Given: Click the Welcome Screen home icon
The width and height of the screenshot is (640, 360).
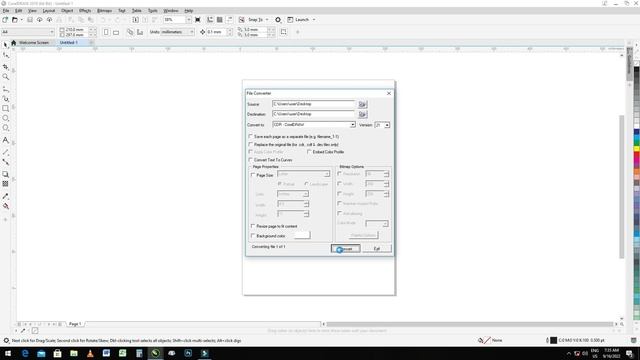Looking at the screenshot, I should pos(13,42).
